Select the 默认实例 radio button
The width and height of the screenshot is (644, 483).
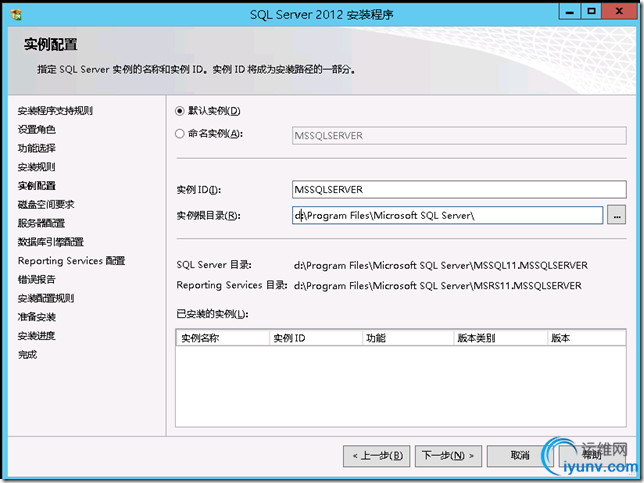(179, 111)
